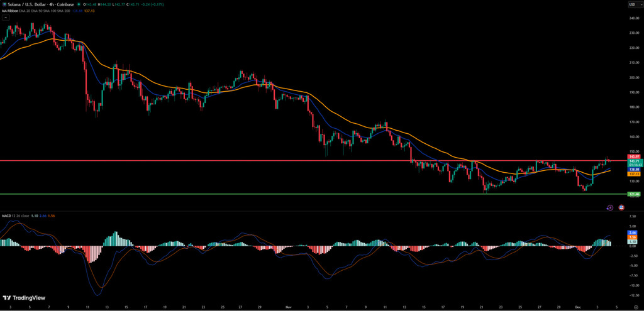
Task: Open the USD currency dropdown
Action: (631, 4)
